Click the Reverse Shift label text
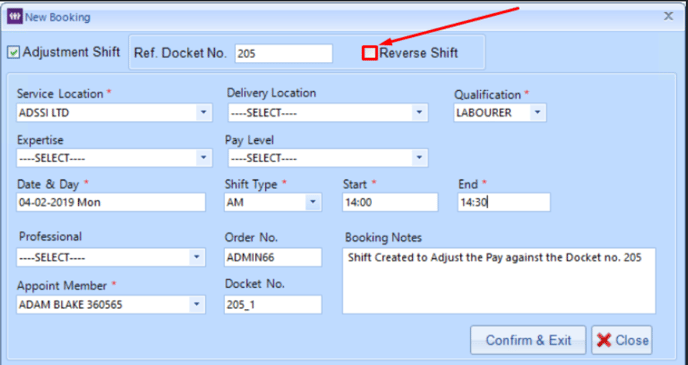Screen dimensions: 688x365 [x=419, y=53]
